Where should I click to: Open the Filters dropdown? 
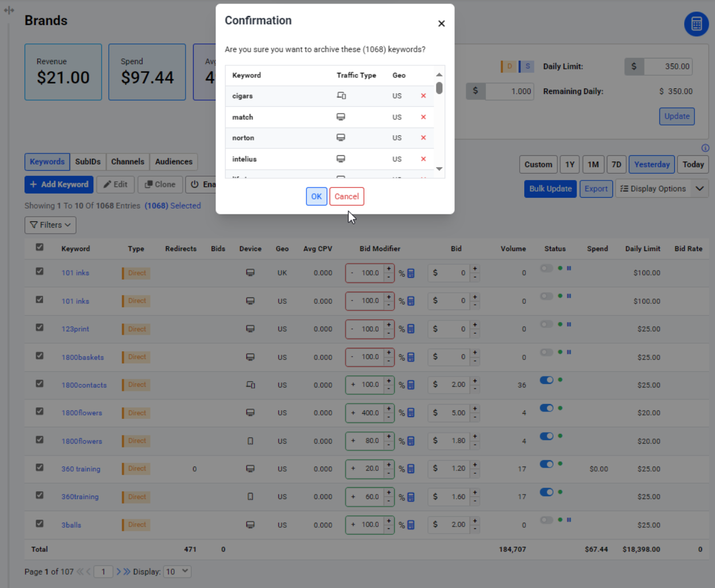tap(50, 225)
